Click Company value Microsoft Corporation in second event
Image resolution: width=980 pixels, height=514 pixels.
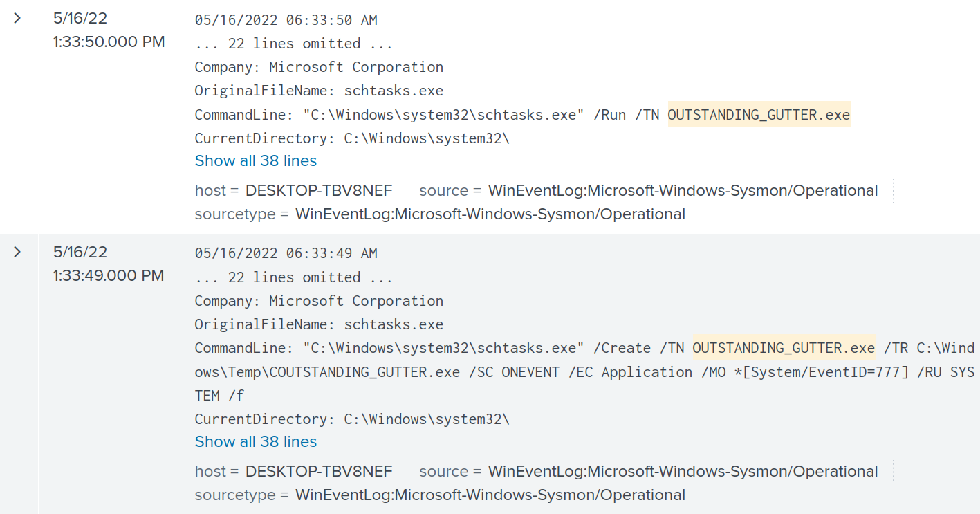[355, 300]
